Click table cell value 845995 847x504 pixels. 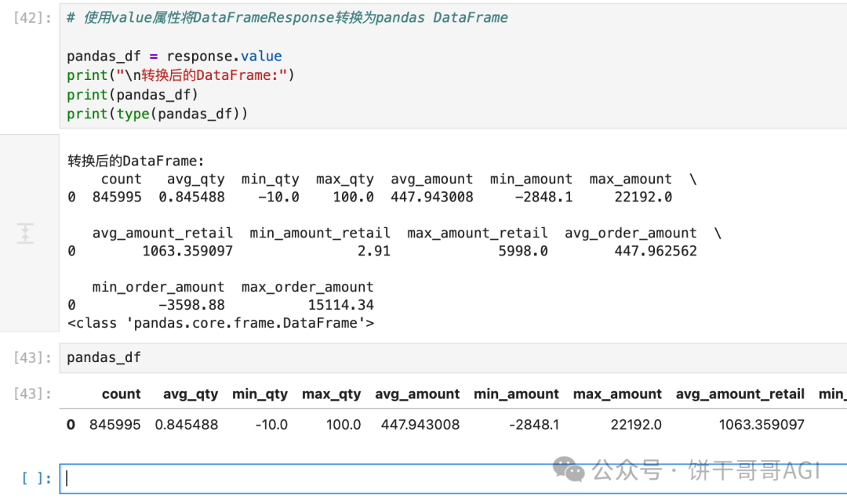click(115, 425)
